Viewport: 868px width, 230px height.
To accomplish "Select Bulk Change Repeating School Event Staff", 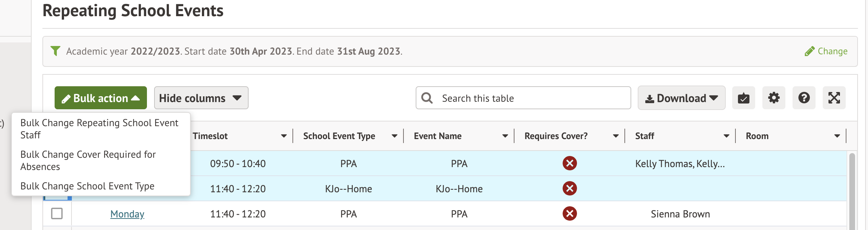I will [x=99, y=129].
